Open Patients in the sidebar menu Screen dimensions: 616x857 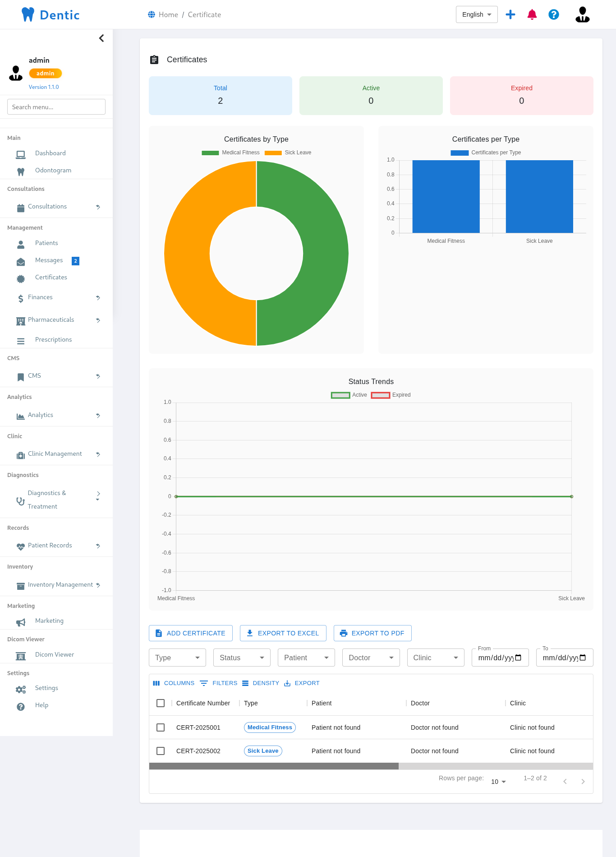pos(46,243)
